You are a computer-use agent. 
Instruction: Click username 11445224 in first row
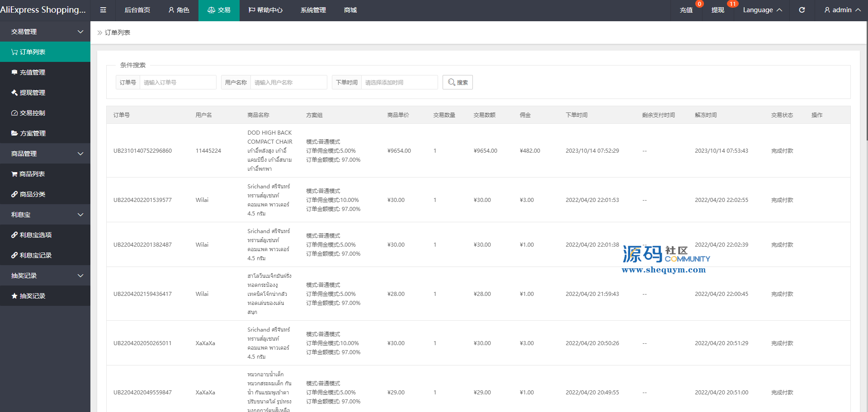pyautogui.click(x=208, y=151)
